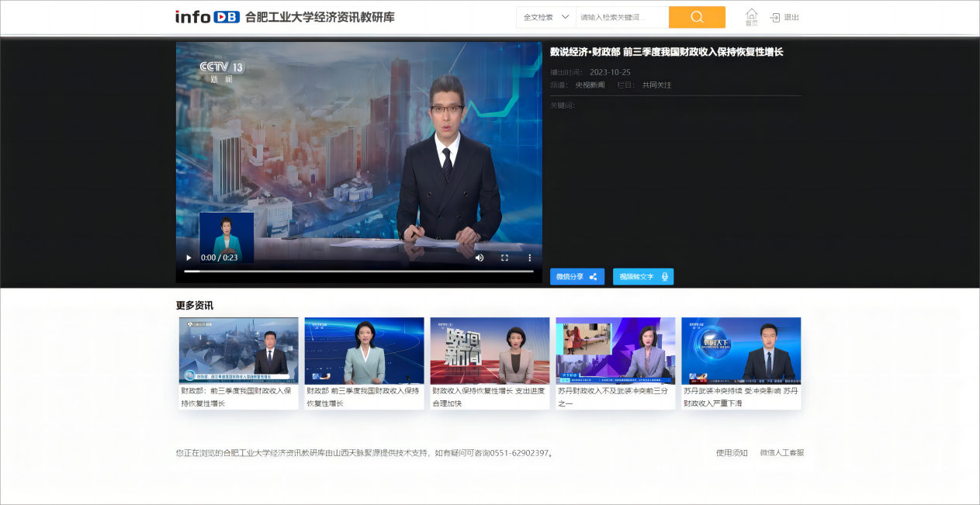
Task: Open the 使用须知 footer link
Action: point(731,453)
